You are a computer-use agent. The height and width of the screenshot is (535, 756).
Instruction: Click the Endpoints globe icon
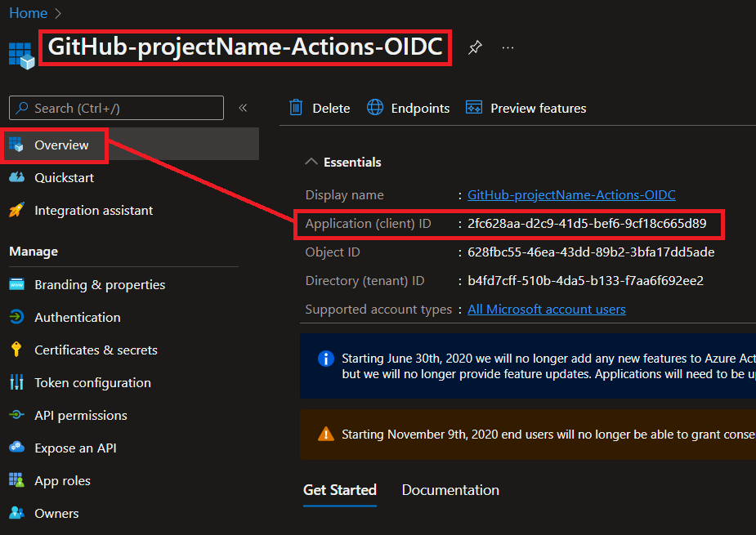tap(374, 108)
